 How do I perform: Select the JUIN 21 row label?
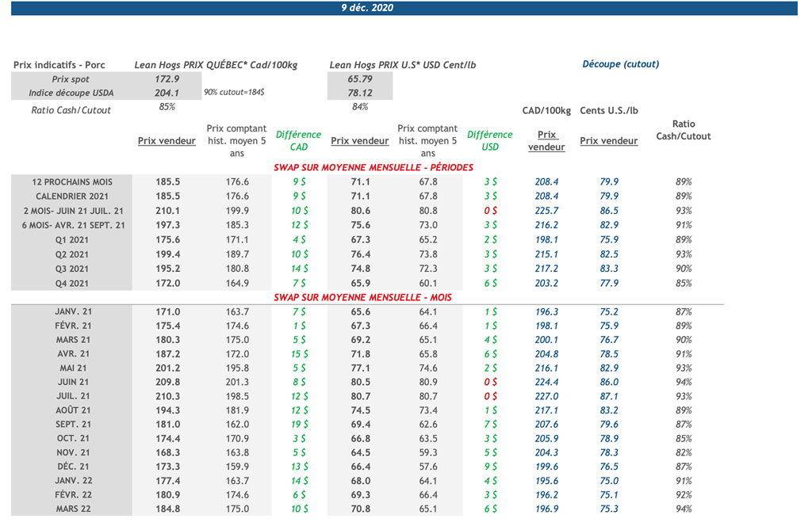pyautogui.click(x=72, y=382)
